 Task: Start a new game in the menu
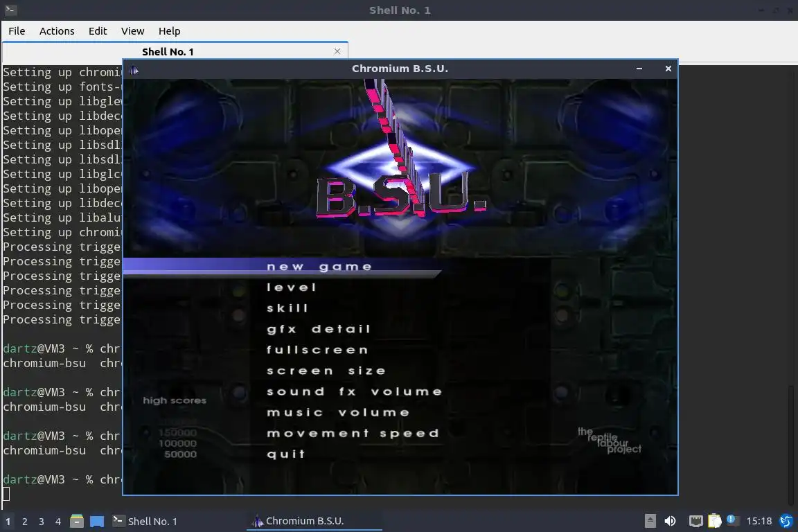(319, 267)
